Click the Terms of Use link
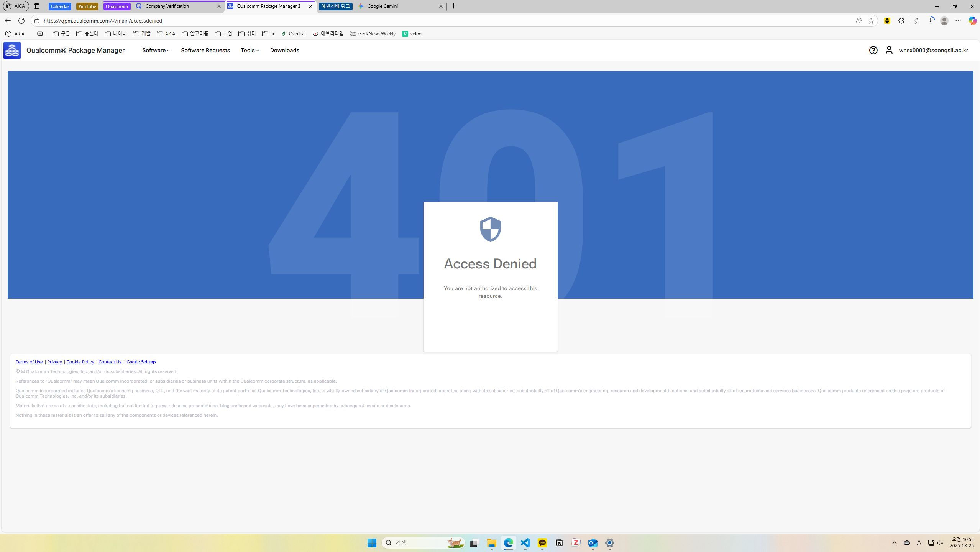Viewport: 980px width, 552px height. point(29,362)
